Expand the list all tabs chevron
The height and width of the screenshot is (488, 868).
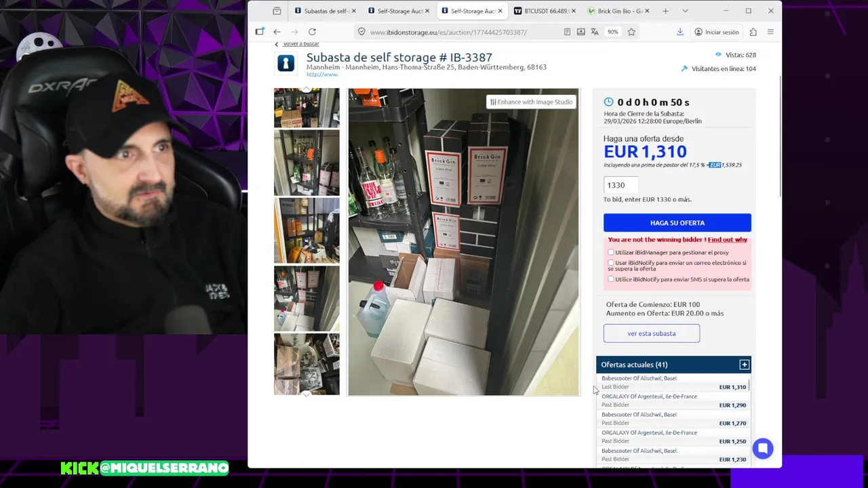(x=685, y=11)
